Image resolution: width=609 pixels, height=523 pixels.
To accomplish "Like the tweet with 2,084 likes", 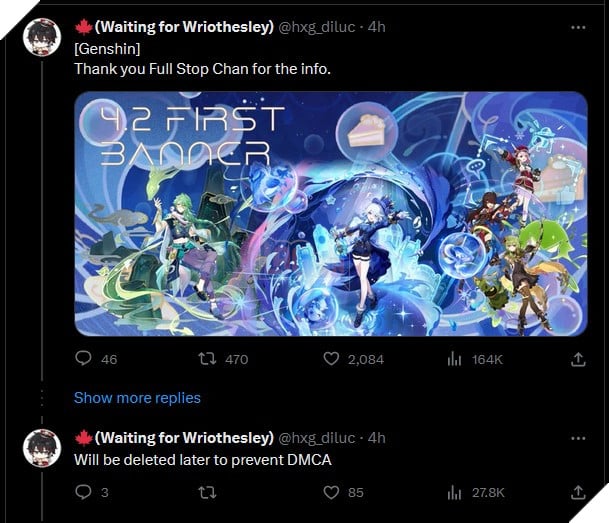I will [x=334, y=359].
